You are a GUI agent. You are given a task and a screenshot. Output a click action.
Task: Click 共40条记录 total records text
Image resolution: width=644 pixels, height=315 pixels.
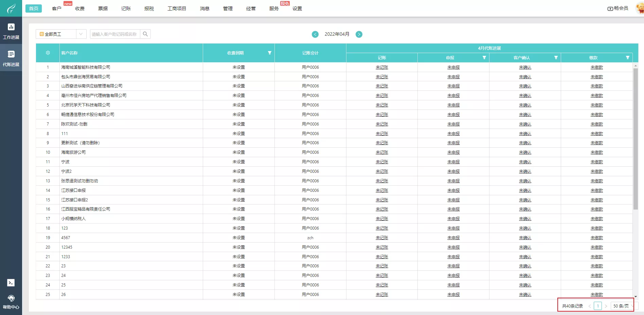click(572, 306)
